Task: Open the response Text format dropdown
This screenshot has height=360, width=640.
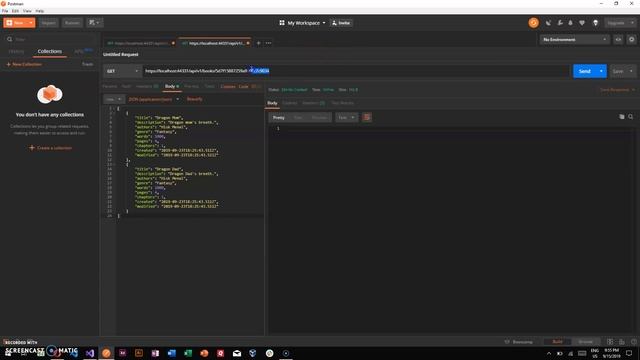Action: [x=346, y=118]
